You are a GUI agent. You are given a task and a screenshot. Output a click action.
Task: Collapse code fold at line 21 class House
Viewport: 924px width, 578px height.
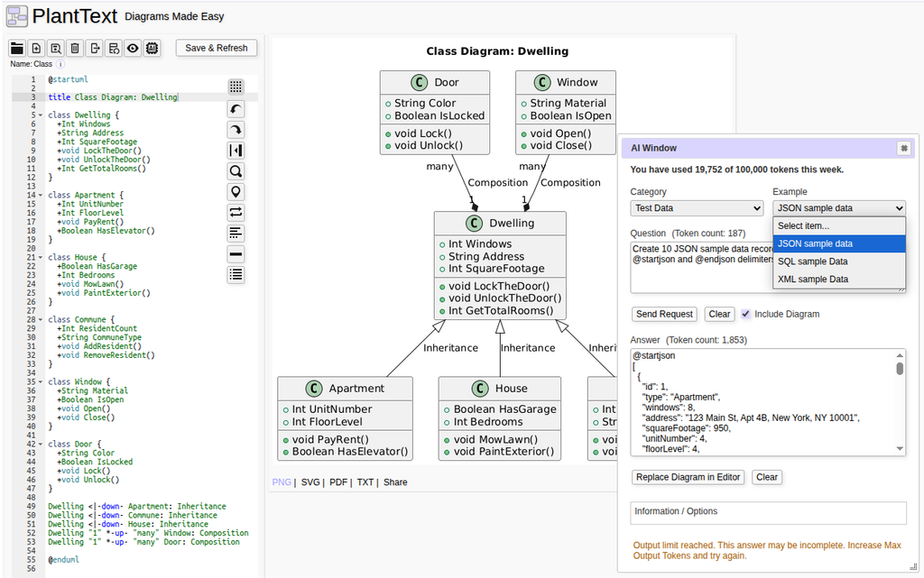pos(41,258)
